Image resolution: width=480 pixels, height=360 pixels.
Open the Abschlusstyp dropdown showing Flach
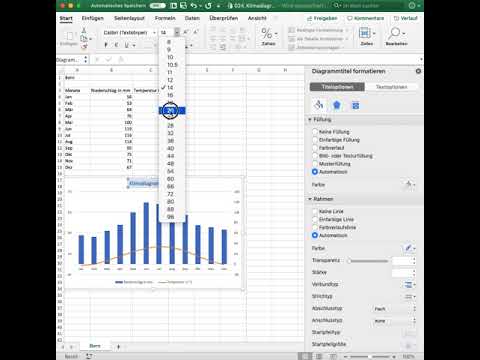[394, 309]
